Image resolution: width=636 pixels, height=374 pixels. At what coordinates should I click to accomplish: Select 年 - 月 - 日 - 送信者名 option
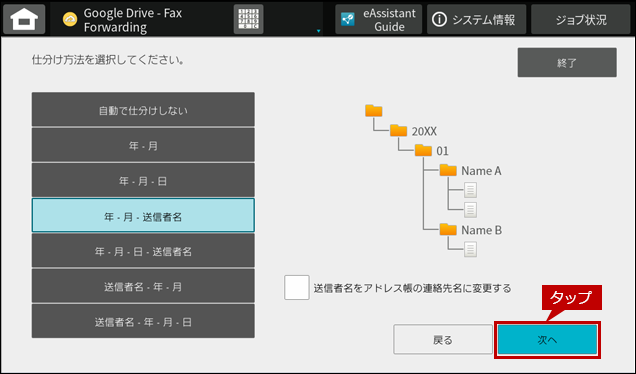(x=143, y=251)
